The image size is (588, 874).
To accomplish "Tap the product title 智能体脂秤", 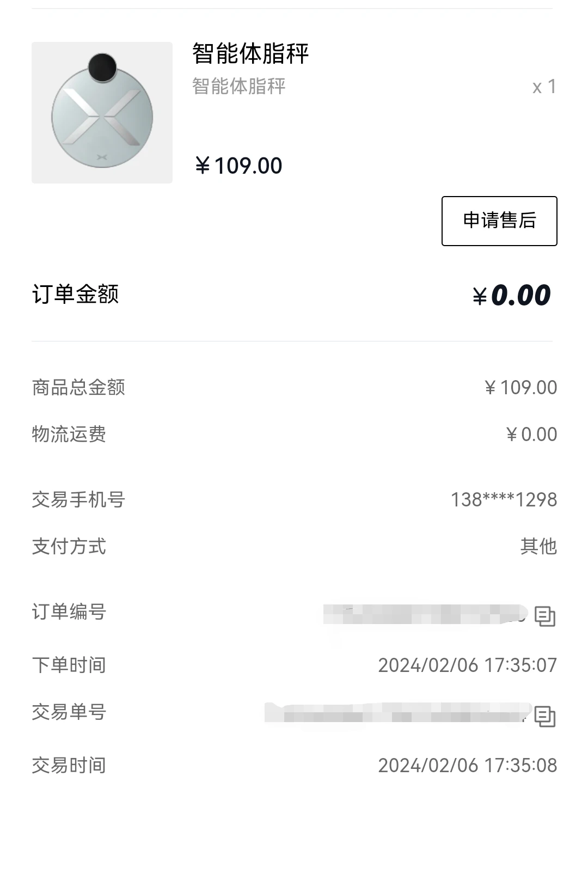I will pyautogui.click(x=250, y=53).
